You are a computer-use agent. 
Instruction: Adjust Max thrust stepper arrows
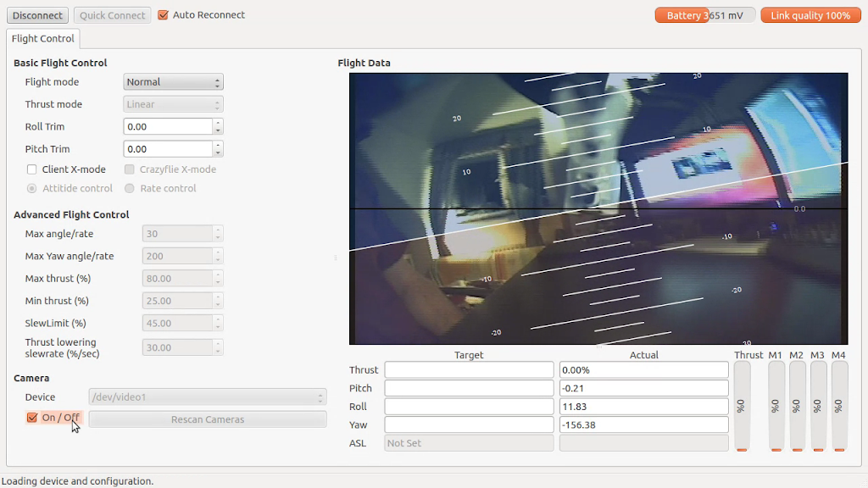[x=218, y=278]
